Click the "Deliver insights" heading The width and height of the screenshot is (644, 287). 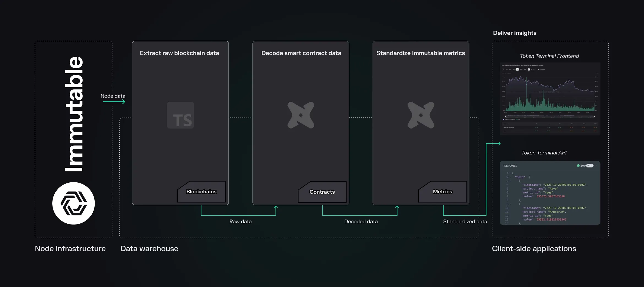click(x=515, y=33)
